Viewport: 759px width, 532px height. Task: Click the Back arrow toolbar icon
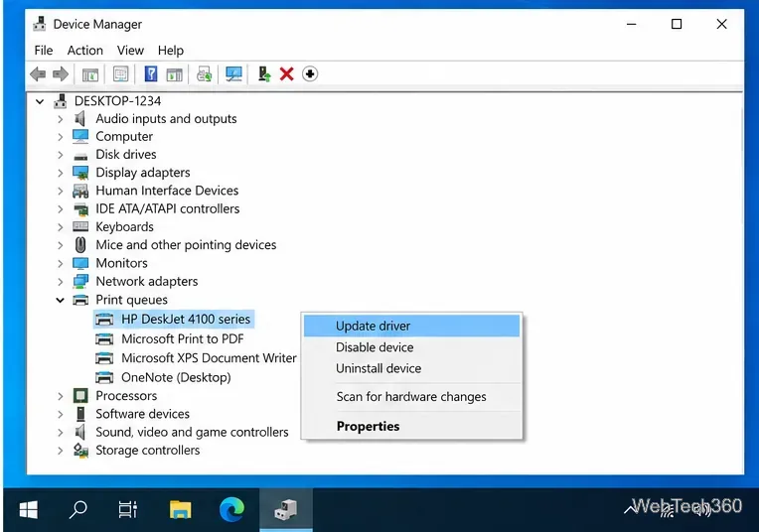click(38, 74)
